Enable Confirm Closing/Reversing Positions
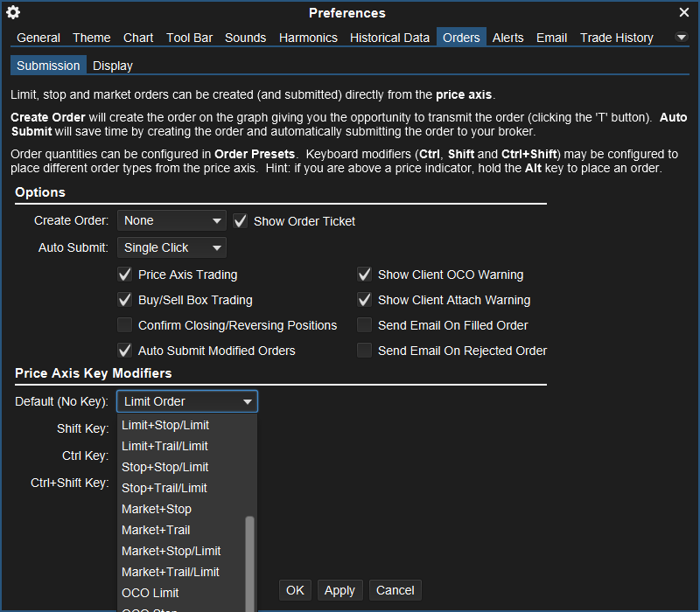The width and height of the screenshot is (700, 612). pyautogui.click(x=124, y=324)
